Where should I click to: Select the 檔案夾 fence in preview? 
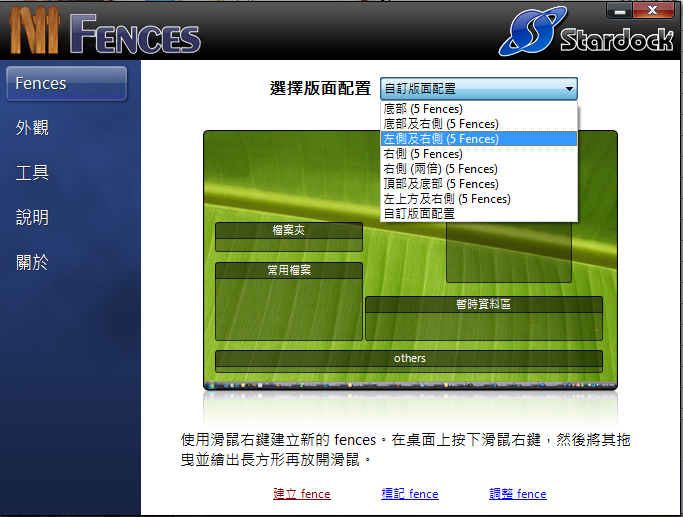coord(289,237)
